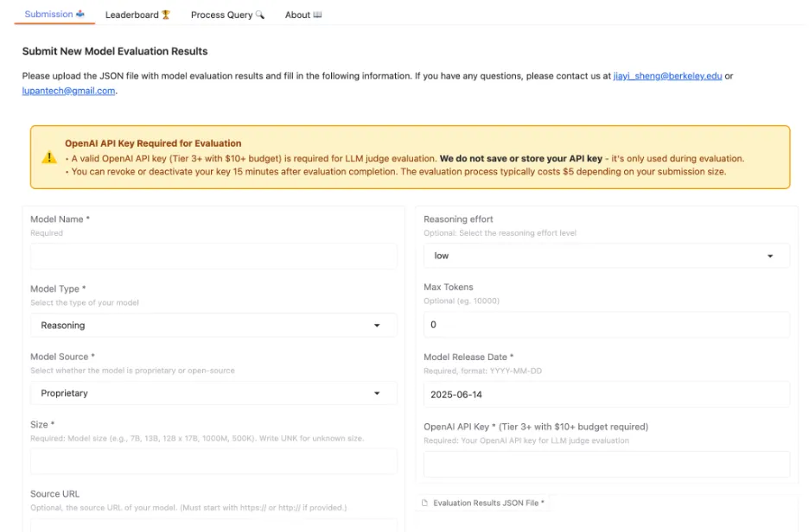Click the book icon next to About

pyautogui.click(x=317, y=15)
